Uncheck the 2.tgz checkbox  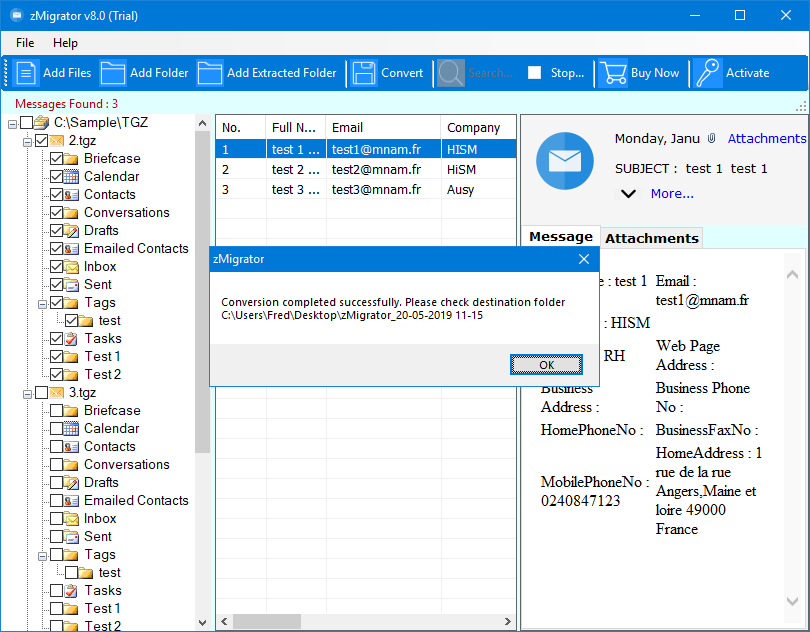[42, 141]
